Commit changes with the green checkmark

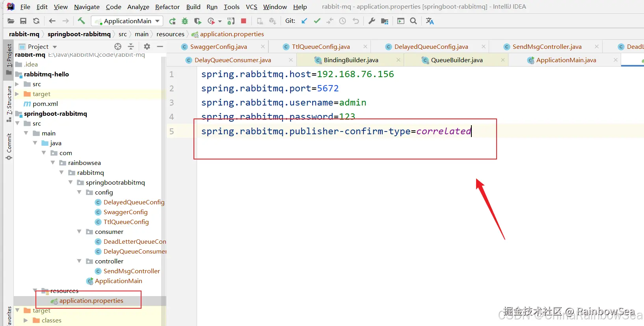(317, 21)
